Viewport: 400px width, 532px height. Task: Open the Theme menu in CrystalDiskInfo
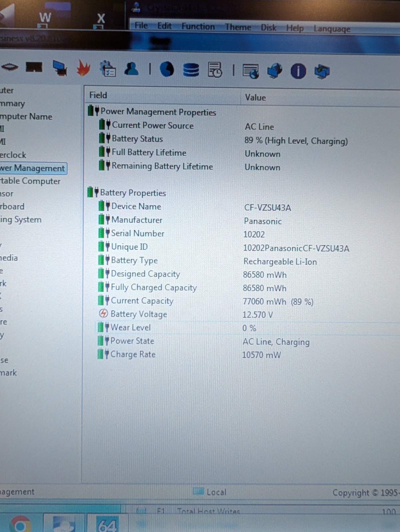click(238, 27)
